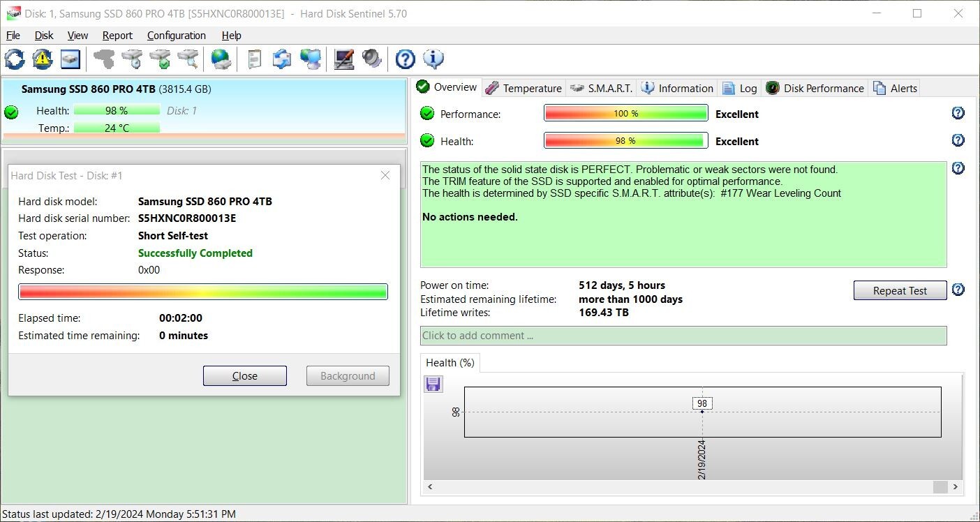
Task: Open the Help menu
Action: point(232,36)
